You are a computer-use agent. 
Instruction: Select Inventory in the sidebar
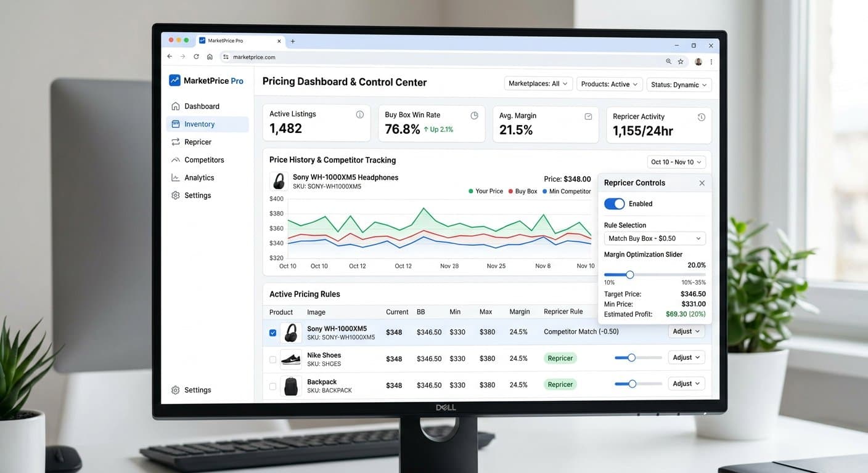tap(207, 124)
